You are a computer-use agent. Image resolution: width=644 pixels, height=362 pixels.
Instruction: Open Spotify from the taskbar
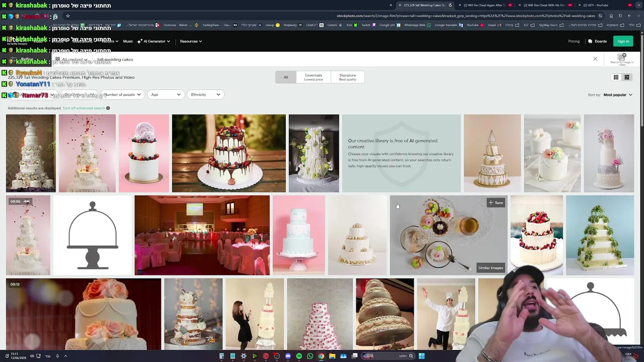pyautogui.click(x=299, y=356)
